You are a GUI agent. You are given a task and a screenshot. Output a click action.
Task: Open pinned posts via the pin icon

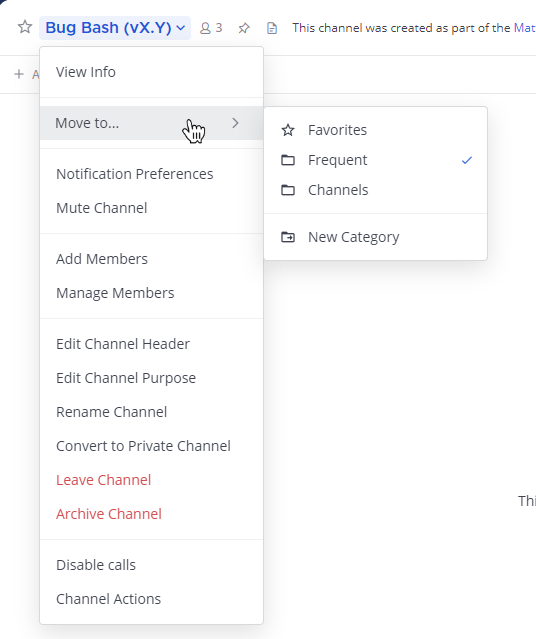pos(244,28)
